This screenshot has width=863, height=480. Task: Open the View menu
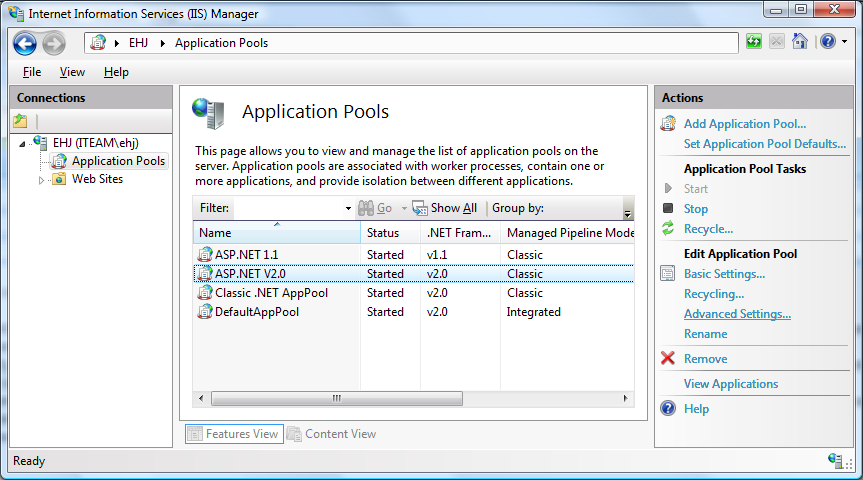coord(72,72)
